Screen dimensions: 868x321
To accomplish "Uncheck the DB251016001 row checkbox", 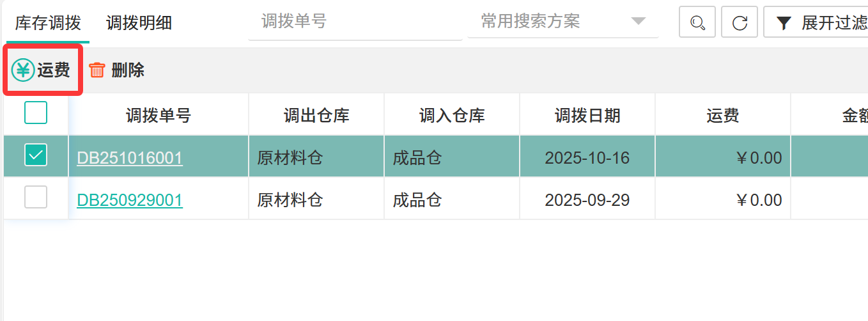I will tap(36, 155).
